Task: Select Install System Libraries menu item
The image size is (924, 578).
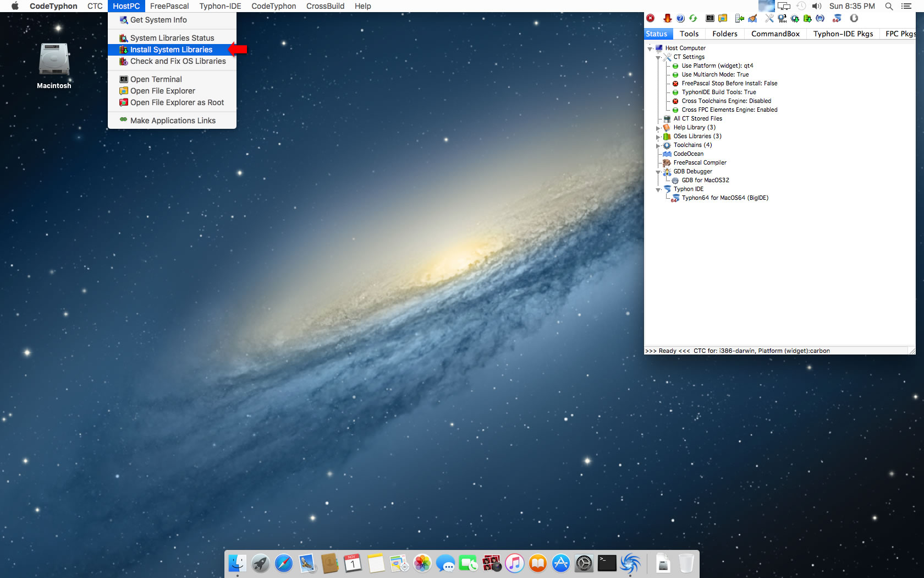Action: pyautogui.click(x=171, y=50)
